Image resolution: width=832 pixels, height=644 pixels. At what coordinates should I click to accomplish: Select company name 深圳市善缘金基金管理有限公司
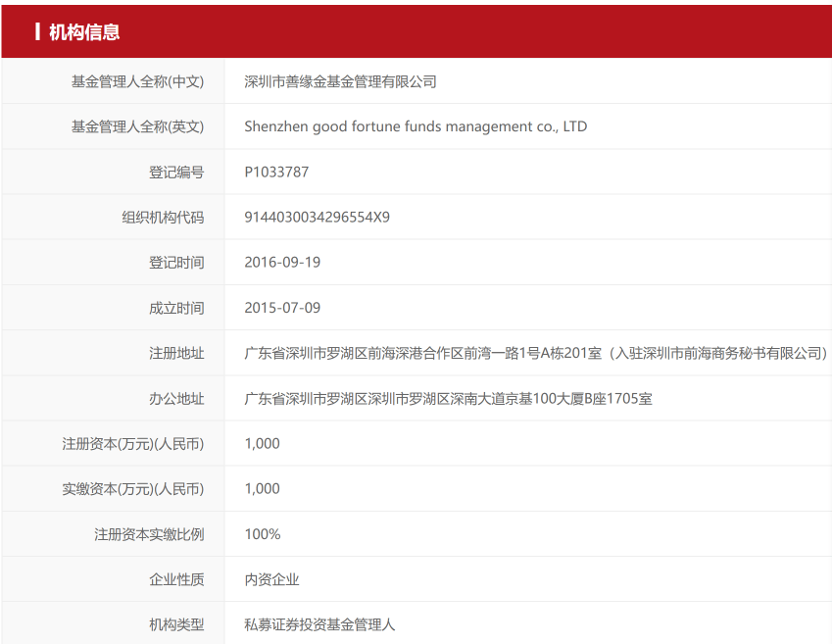click(x=340, y=81)
